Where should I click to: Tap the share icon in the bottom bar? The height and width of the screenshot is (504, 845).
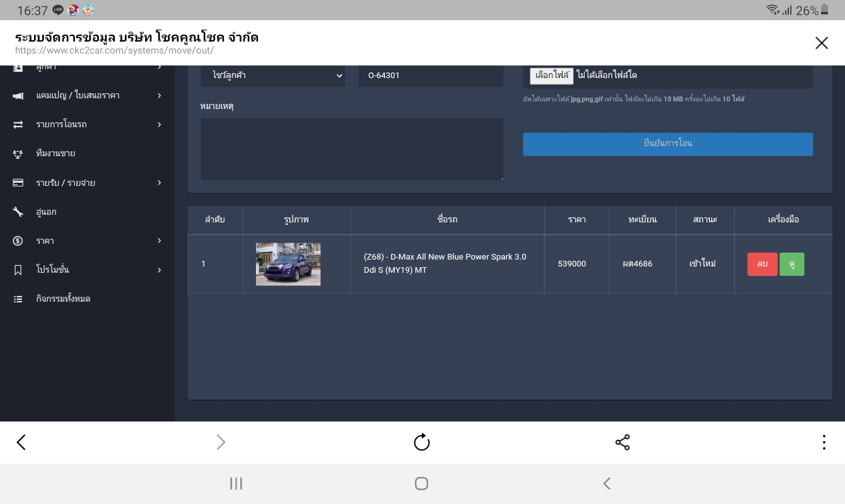tap(622, 442)
